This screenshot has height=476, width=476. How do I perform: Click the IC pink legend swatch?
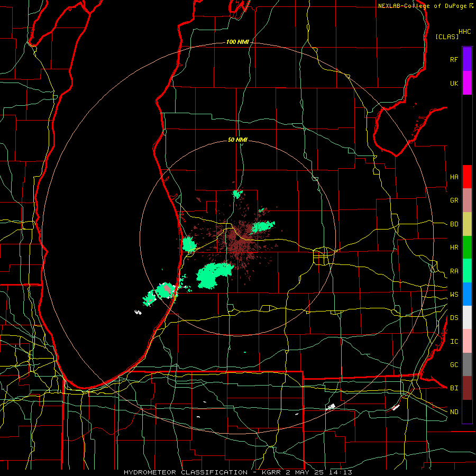coord(467,341)
